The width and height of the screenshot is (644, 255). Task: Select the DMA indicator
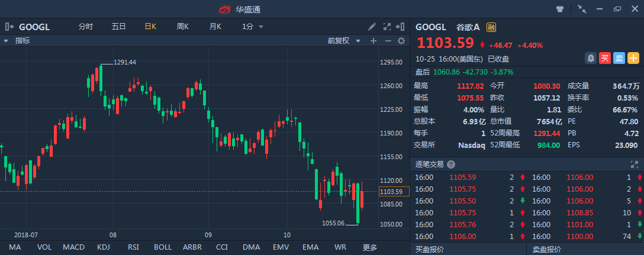(252, 247)
